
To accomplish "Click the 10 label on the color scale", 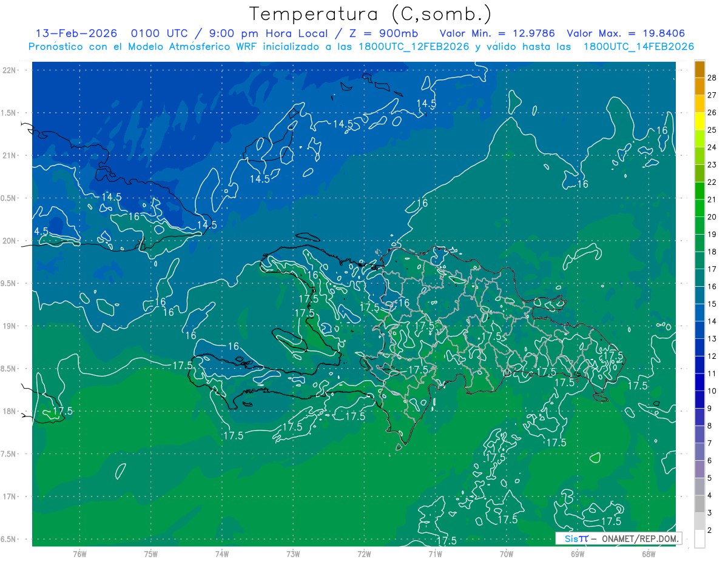I will point(712,391).
